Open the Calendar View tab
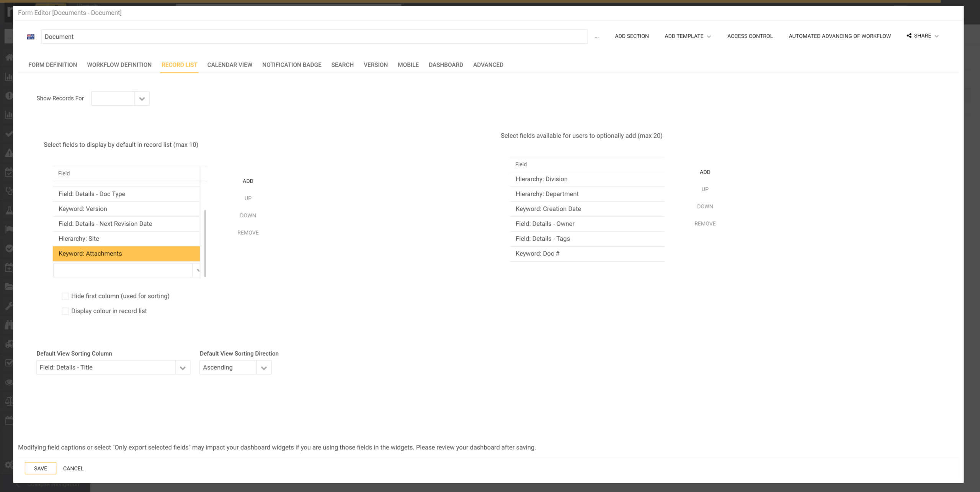980x492 pixels. [229, 65]
